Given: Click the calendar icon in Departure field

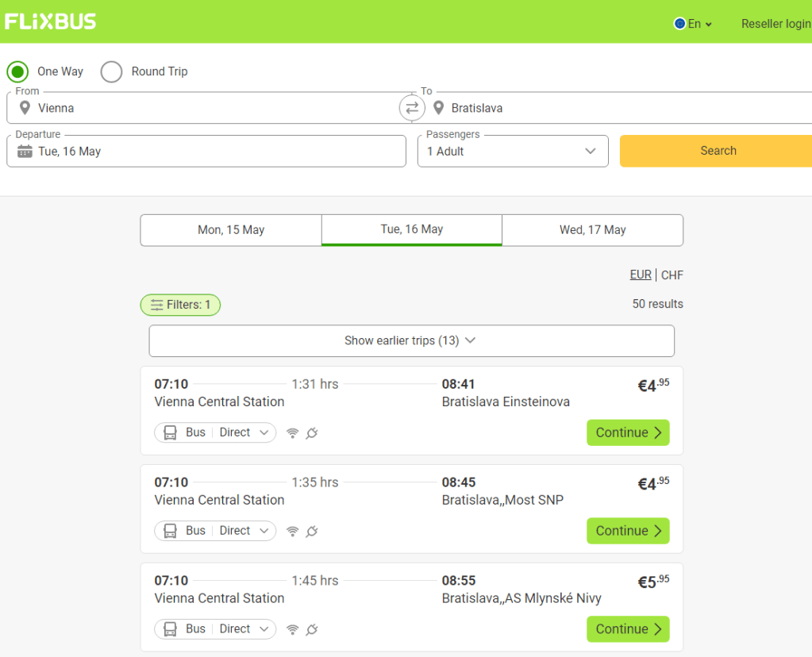Looking at the screenshot, I should point(25,152).
